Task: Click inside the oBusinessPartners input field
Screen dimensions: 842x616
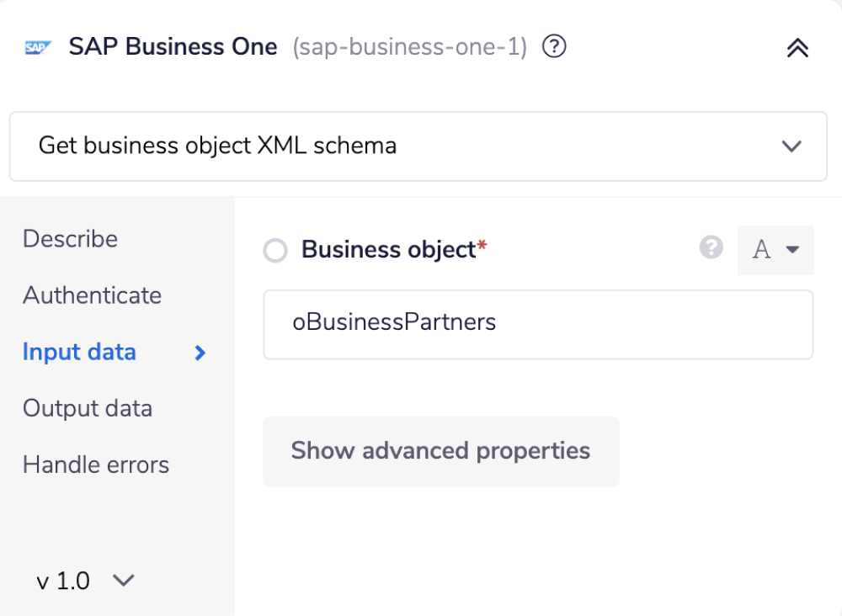Action: click(538, 324)
